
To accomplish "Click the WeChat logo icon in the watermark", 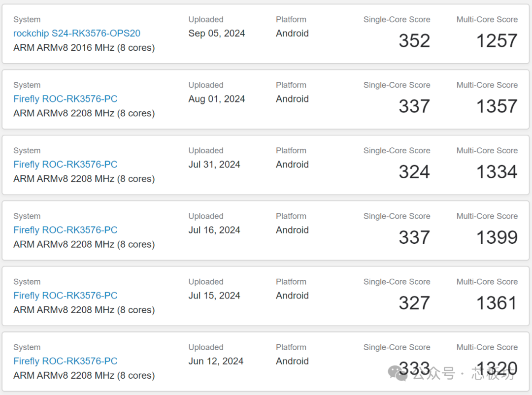I will (x=398, y=373).
